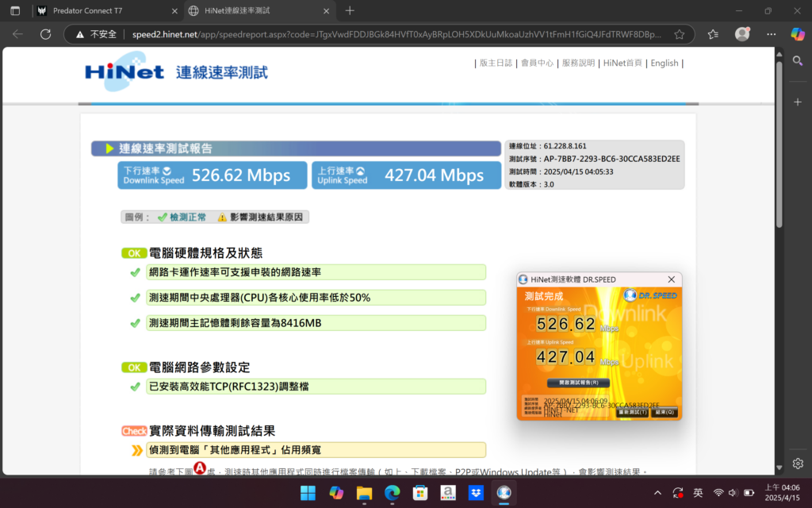Viewport: 812px width, 508px height.
Task: Click the scrollbar up arrow
Action: (779, 53)
